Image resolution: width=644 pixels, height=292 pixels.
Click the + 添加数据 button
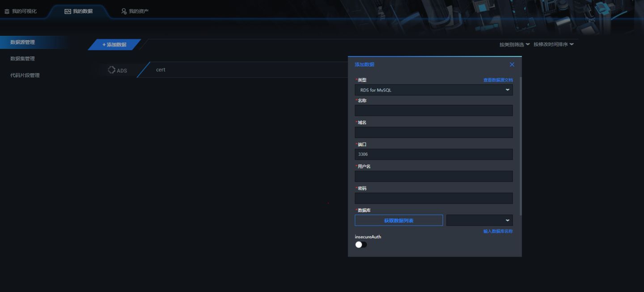[114, 45]
